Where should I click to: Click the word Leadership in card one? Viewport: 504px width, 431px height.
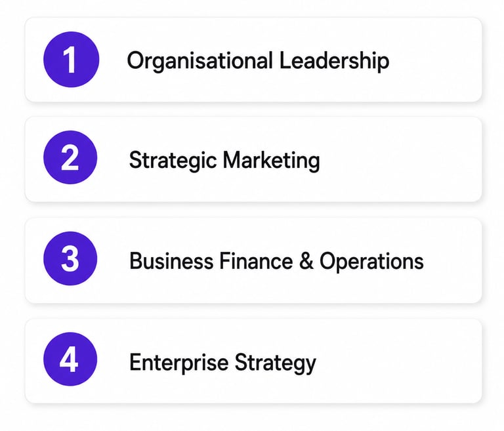click(334, 60)
